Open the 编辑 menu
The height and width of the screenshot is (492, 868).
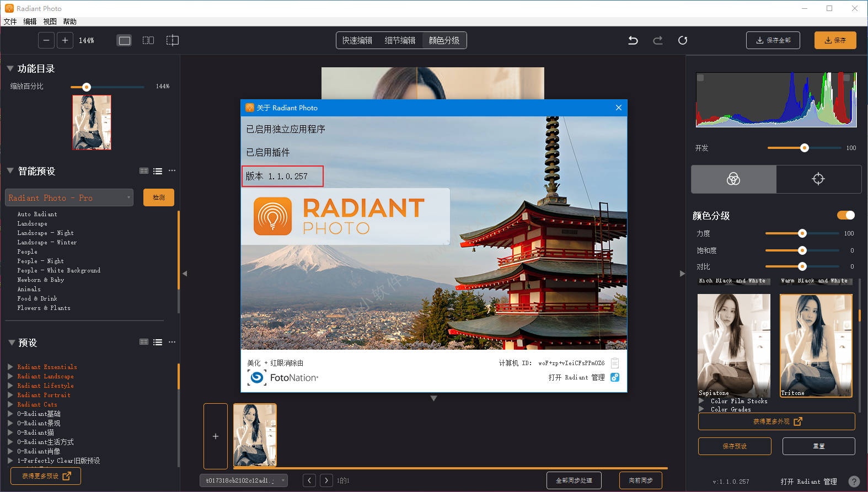coord(30,22)
